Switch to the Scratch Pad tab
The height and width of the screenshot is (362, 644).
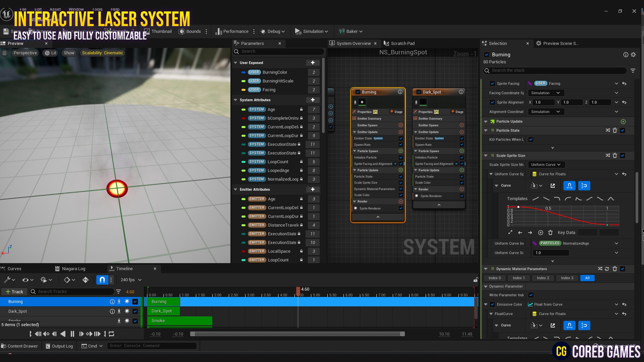coord(402,43)
